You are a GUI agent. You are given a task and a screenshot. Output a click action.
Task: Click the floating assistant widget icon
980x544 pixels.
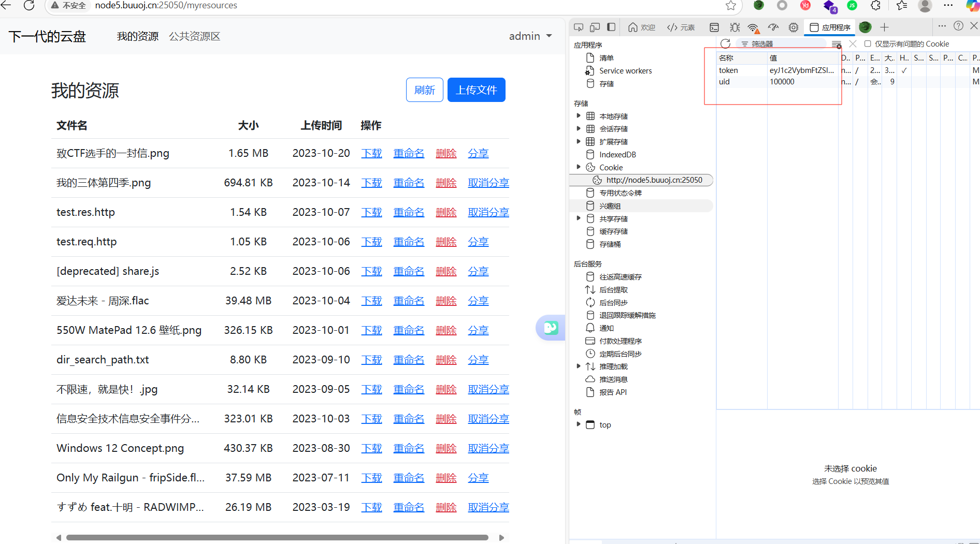click(x=551, y=327)
